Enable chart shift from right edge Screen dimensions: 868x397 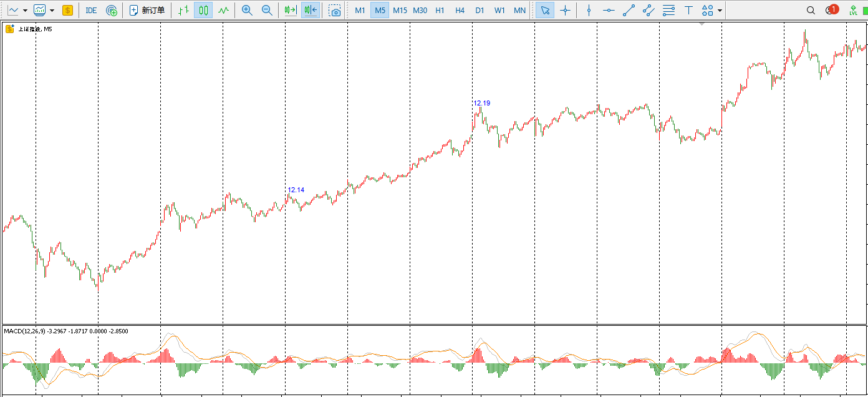coord(310,10)
